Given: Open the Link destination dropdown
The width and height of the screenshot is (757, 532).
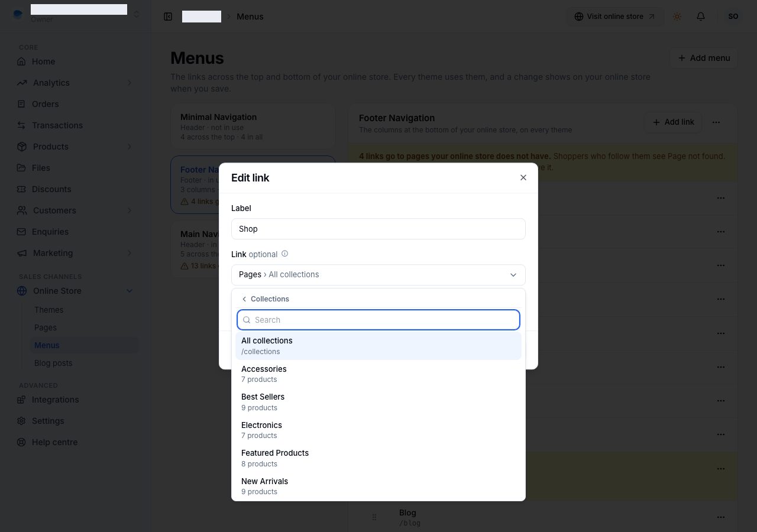Looking at the screenshot, I should (378, 275).
